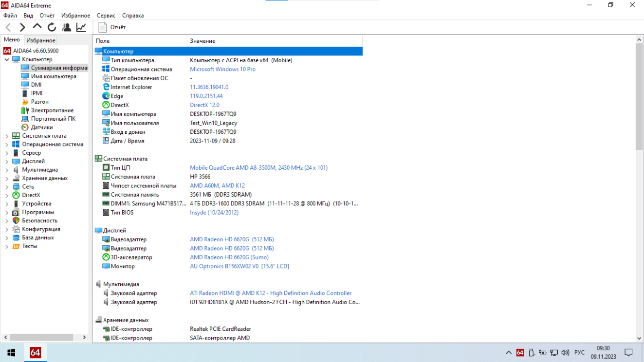The width and height of the screenshot is (644, 362).
Task: Open the graph chart toolbar icon
Action: [x=81, y=27]
